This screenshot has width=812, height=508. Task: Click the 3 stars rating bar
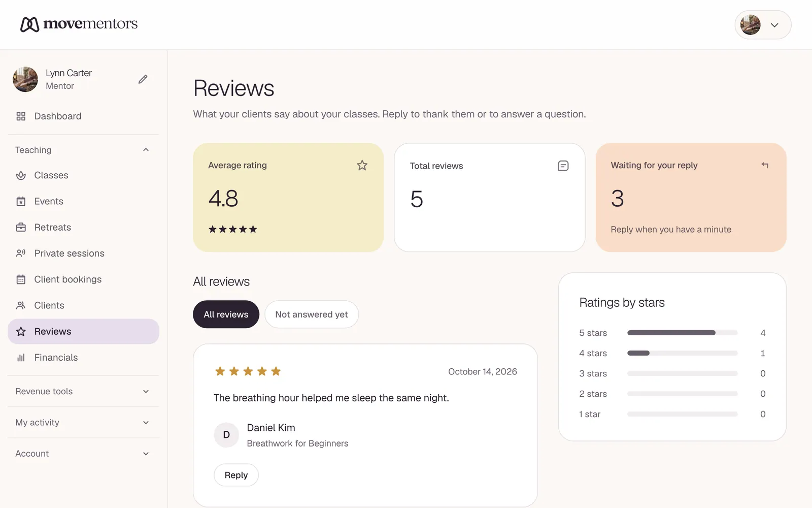[683, 373]
